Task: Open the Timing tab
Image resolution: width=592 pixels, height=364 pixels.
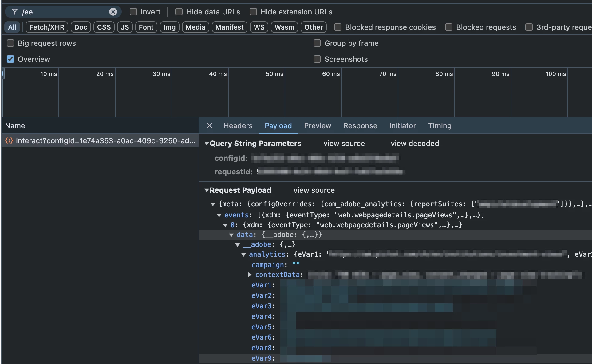Action: (440, 125)
